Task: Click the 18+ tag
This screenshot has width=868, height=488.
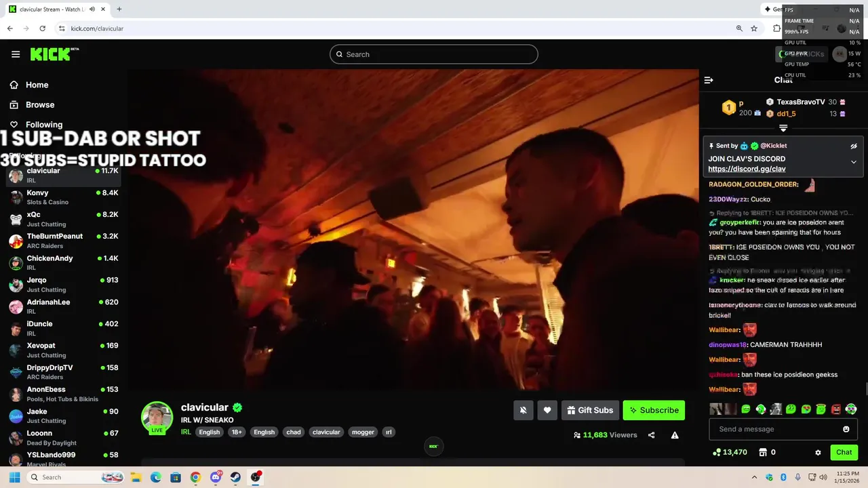Action: [236, 432]
